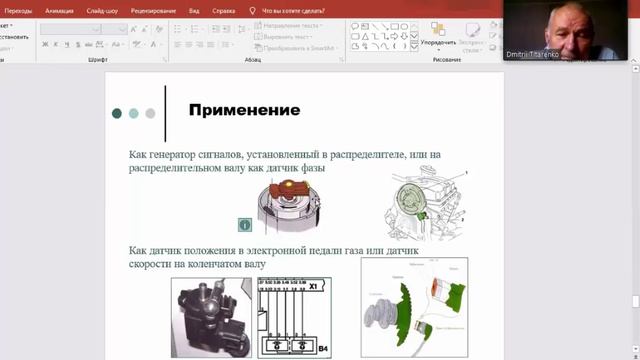Toggle italic formatting (К)
The image size is (640, 360).
(x=56, y=44)
